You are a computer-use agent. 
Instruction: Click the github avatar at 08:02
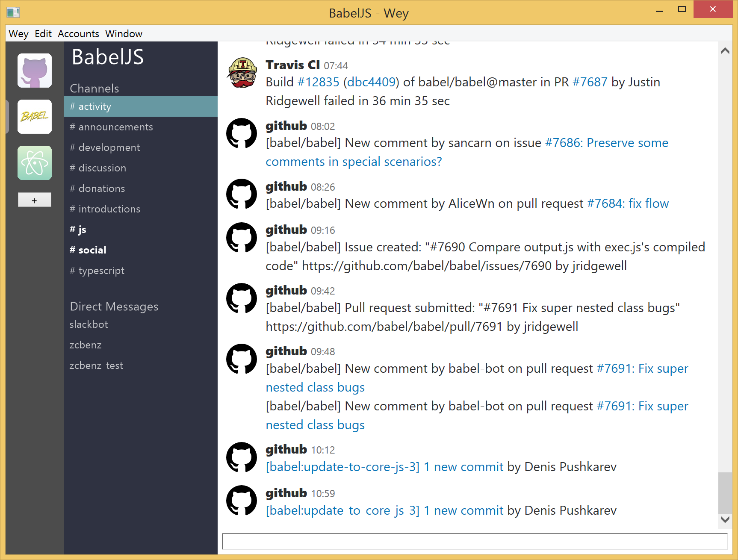[x=242, y=133]
